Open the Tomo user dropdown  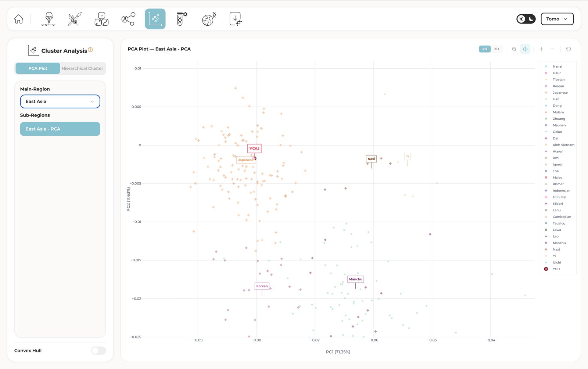pos(557,19)
